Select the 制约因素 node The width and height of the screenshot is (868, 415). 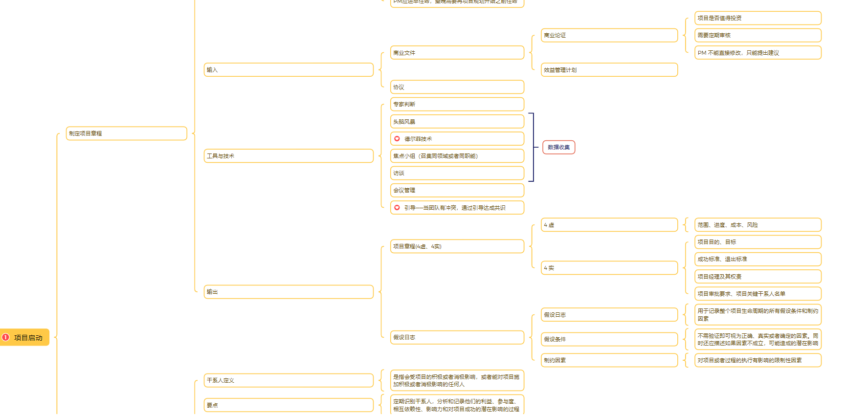[609, 360]
